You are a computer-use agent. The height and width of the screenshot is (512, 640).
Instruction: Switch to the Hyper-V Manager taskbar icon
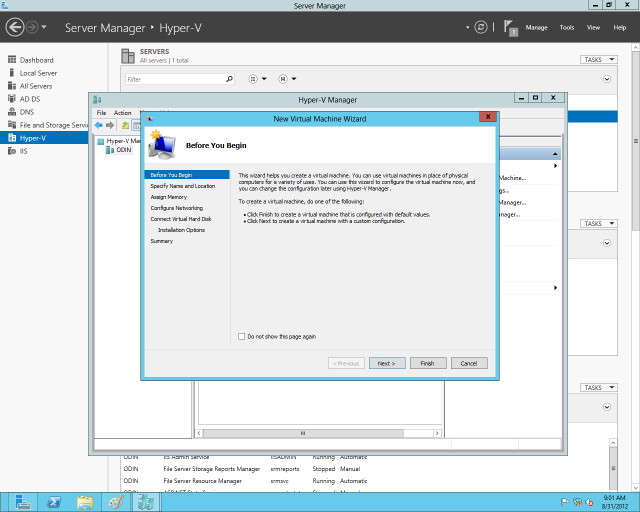146,502
